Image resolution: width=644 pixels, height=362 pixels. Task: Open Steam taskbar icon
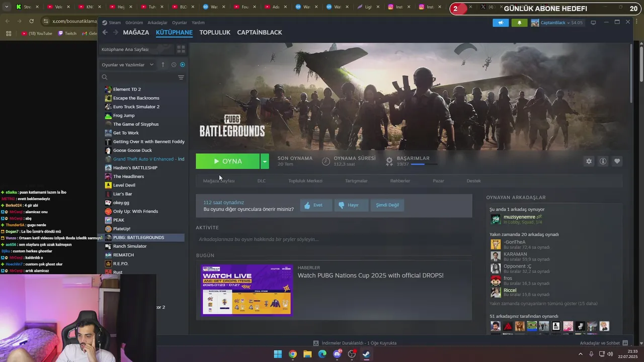tap(366, 354)
